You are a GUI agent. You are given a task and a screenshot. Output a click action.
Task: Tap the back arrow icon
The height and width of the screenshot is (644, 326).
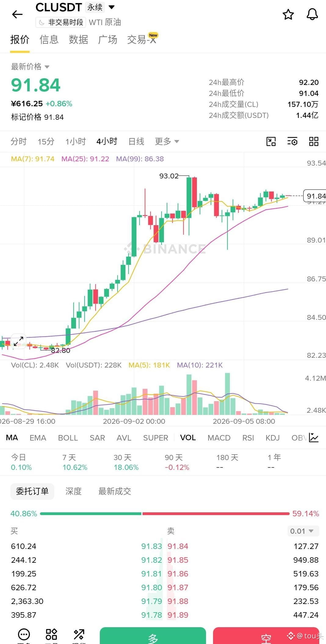click(x=17, y=14)
